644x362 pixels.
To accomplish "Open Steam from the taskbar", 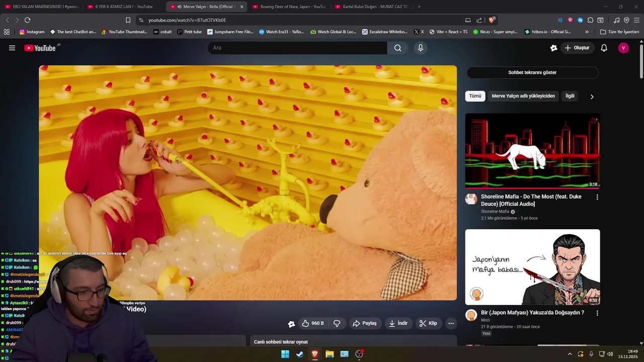I will (300, 354).
